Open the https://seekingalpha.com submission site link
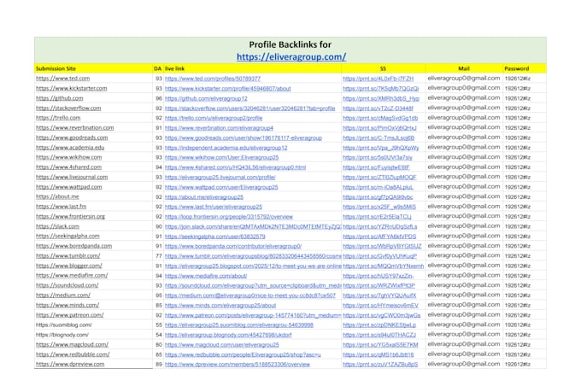 click(67, 236)
